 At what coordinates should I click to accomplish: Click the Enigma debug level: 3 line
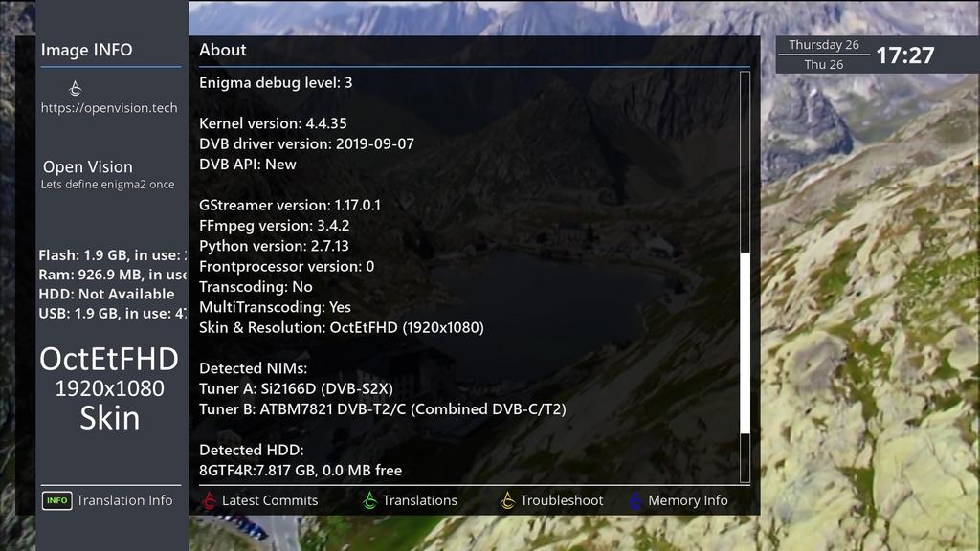coord(276,82)
